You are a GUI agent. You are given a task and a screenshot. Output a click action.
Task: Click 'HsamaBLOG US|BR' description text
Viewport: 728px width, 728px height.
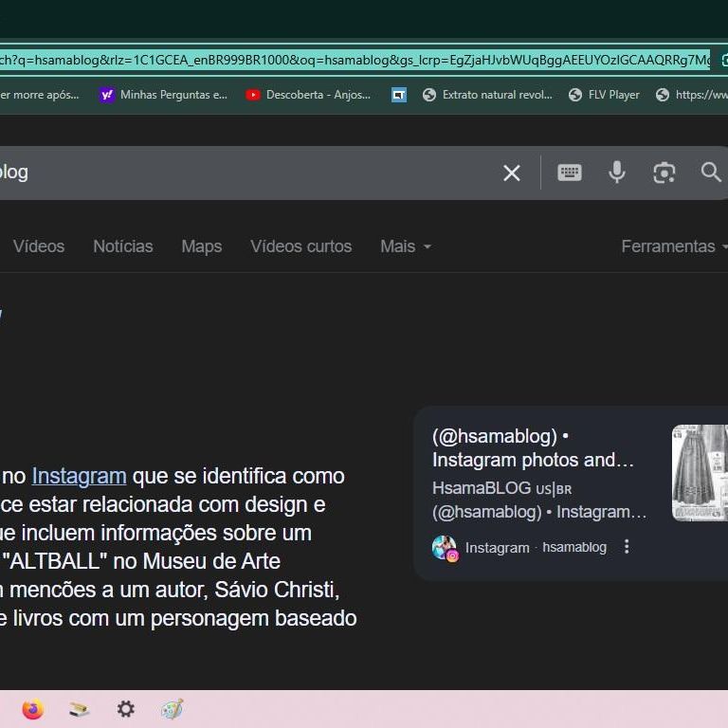[x=501, y=488]
